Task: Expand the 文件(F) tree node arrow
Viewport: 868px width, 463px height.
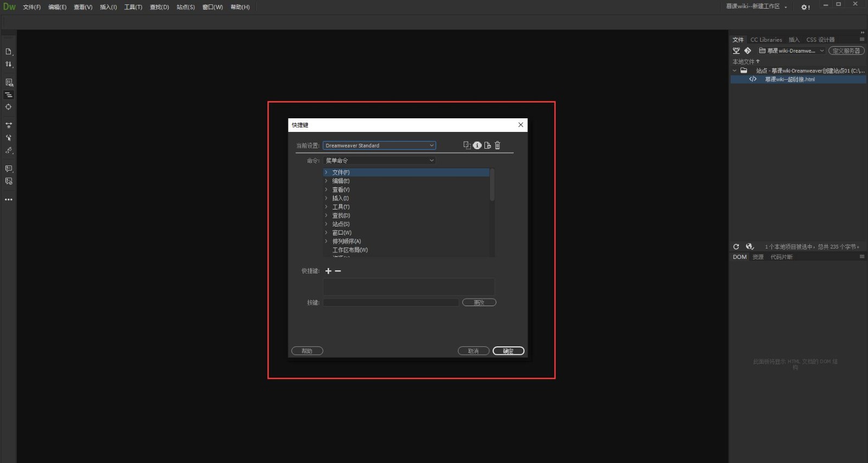Action: tap(326, 173)
